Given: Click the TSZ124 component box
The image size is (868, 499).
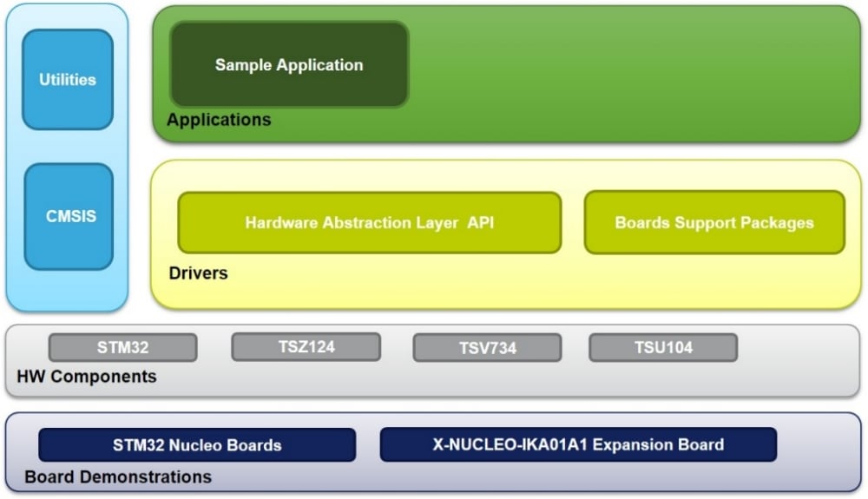Looking at the screenshot, I should [x=306, y=347].
